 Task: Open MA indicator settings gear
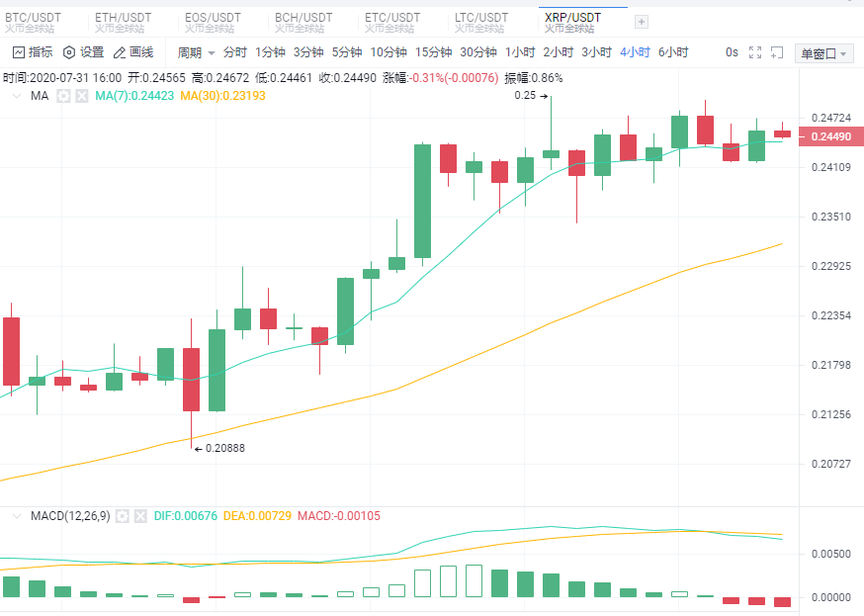[x=64, y=96]
